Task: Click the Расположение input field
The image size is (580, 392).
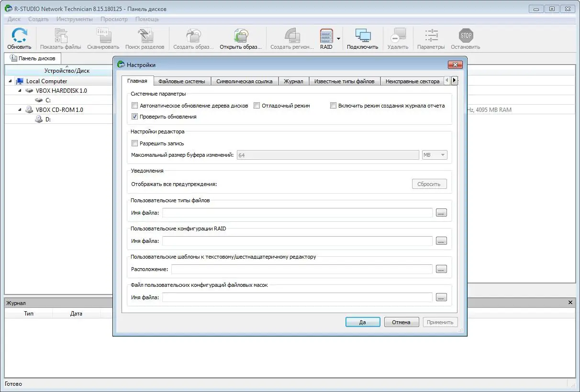Action: point(301,269)
